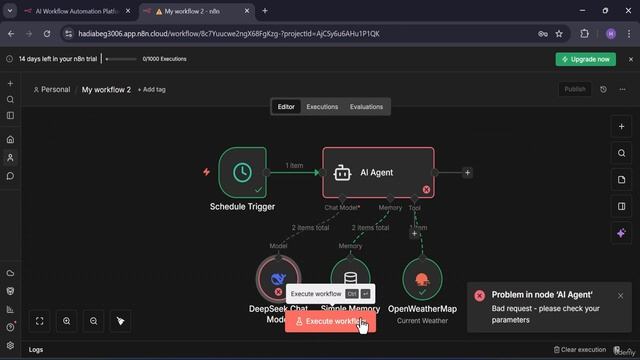Open Personal section person icon in sidebar
640x360 pixels.
(10, 158)
